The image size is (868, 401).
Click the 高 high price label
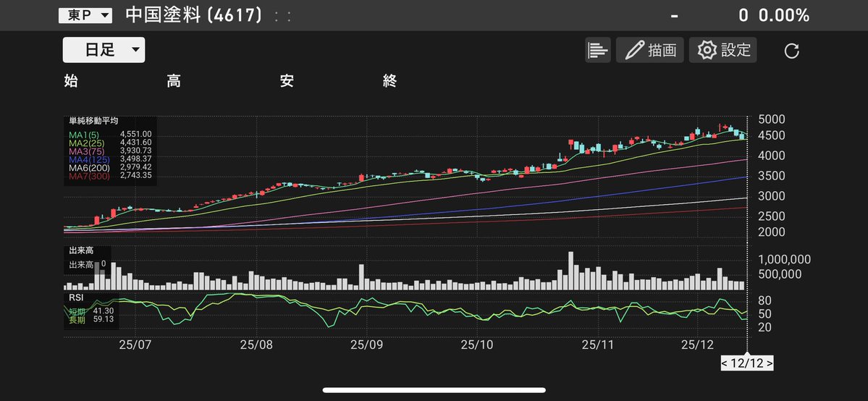click(x=174, y=81)
